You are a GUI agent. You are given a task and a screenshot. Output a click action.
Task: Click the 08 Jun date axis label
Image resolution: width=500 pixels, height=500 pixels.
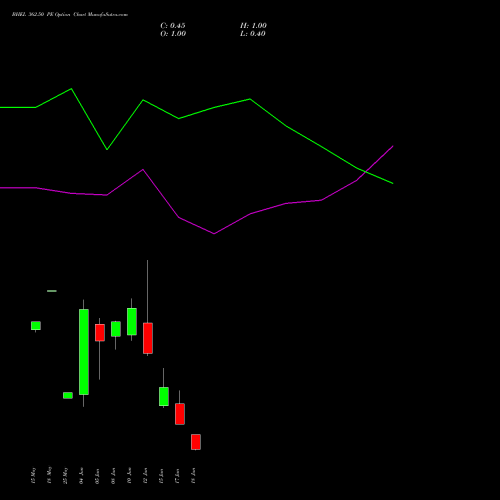(113, 476)
